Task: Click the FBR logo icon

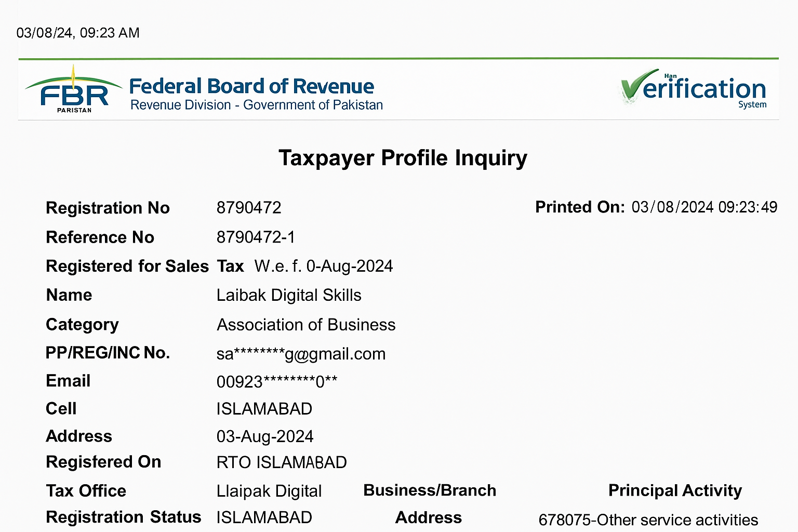Action: point(74,90)
